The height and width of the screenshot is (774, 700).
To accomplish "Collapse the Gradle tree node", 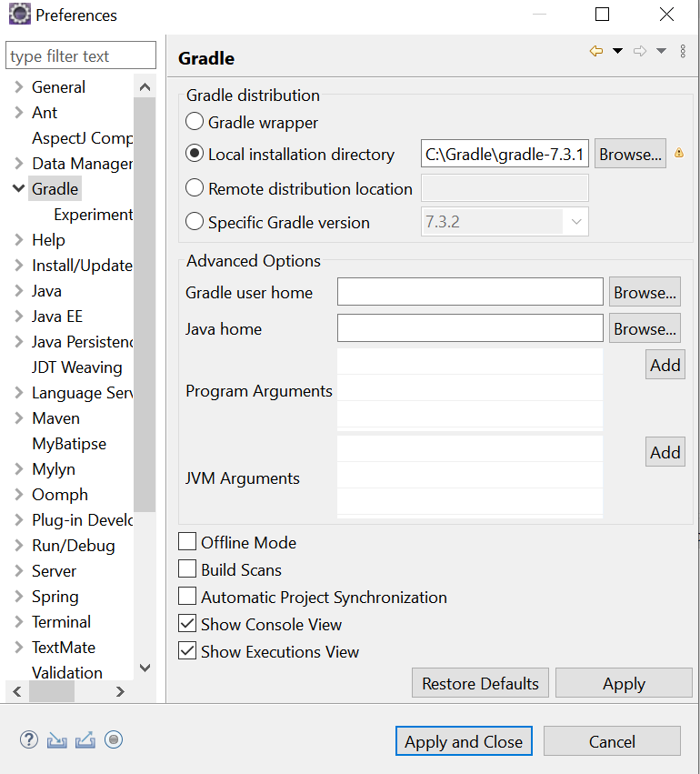I will pos(19,188).
